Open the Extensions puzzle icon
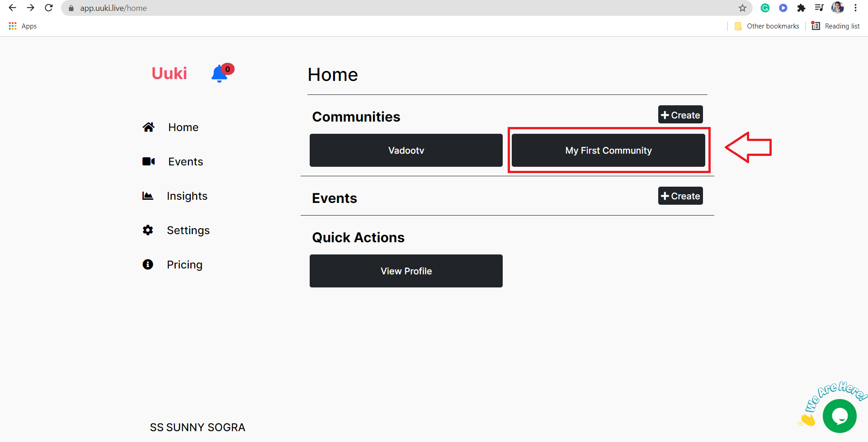 tap(801, 8)
